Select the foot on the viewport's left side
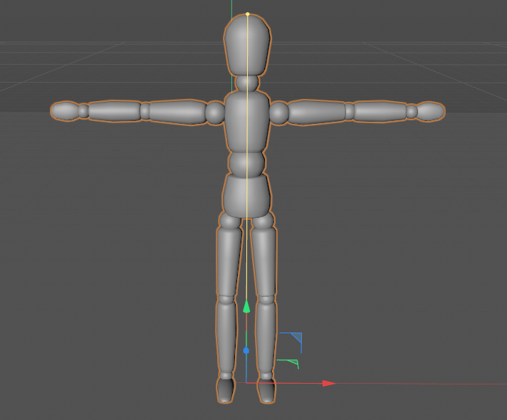Screen dimensions: 507x420 point(226,390)
